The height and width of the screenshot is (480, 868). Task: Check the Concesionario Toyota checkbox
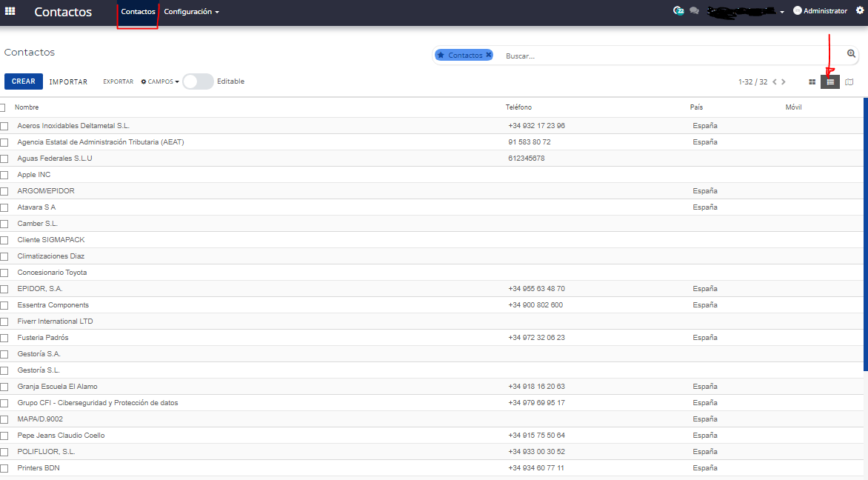[4, 273]
